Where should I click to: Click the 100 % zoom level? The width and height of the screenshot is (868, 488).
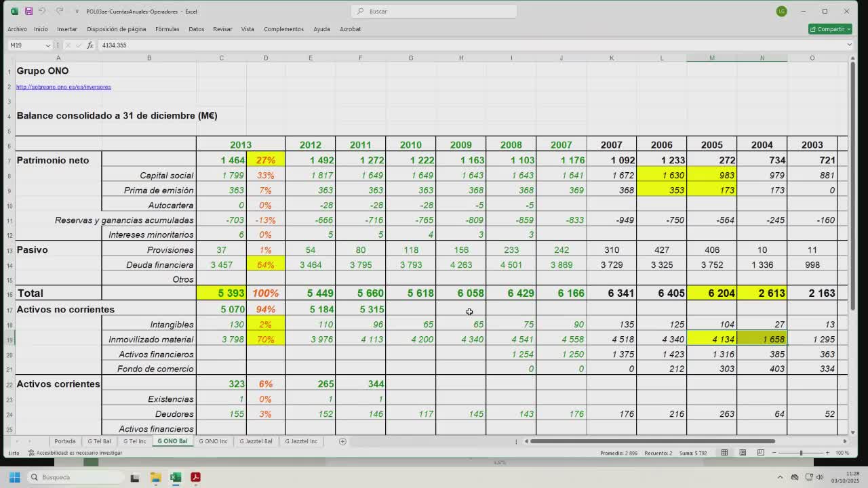point(842,453)
